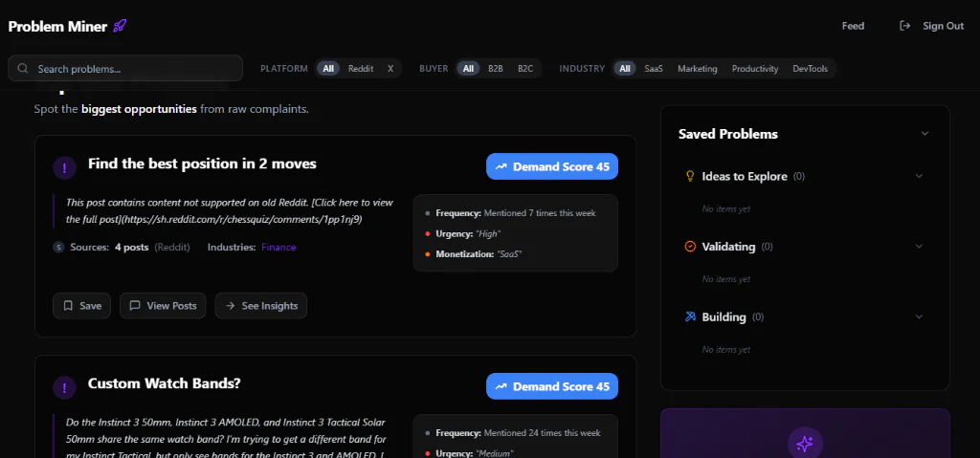This screenshot has width=980, height=458.
Task: Click the rocket icon beside Problem Miner
Action: (x=120, y=26)
